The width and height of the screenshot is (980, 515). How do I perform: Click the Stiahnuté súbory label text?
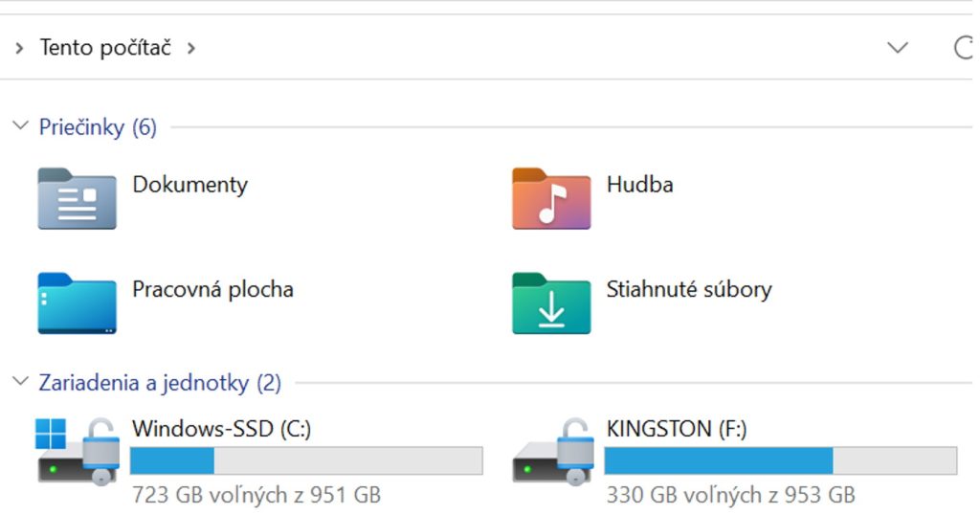click(689, 289)
